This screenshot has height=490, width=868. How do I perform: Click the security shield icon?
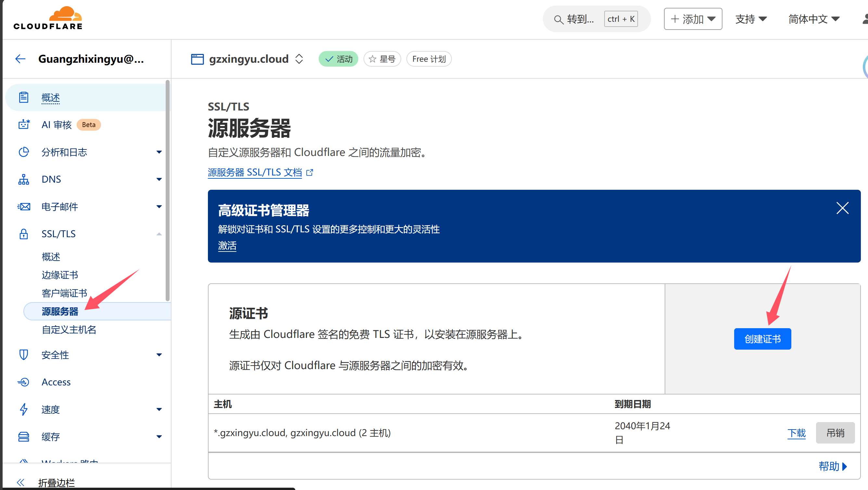[24, 355]
